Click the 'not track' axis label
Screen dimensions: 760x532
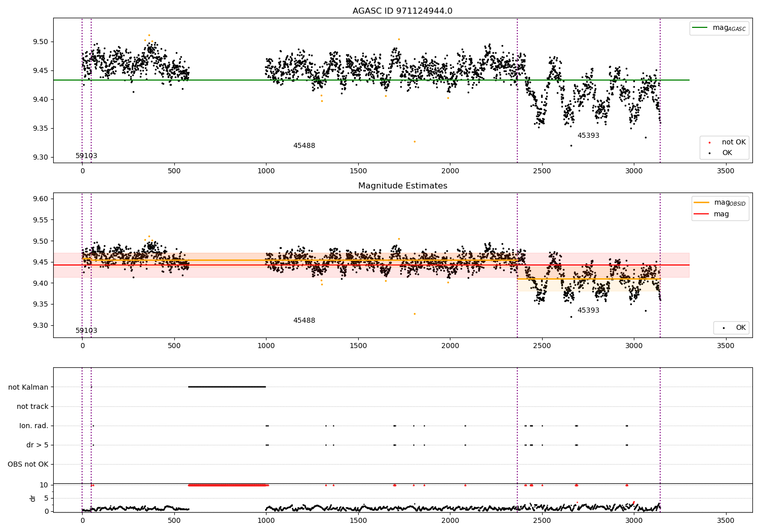point(32,406)
